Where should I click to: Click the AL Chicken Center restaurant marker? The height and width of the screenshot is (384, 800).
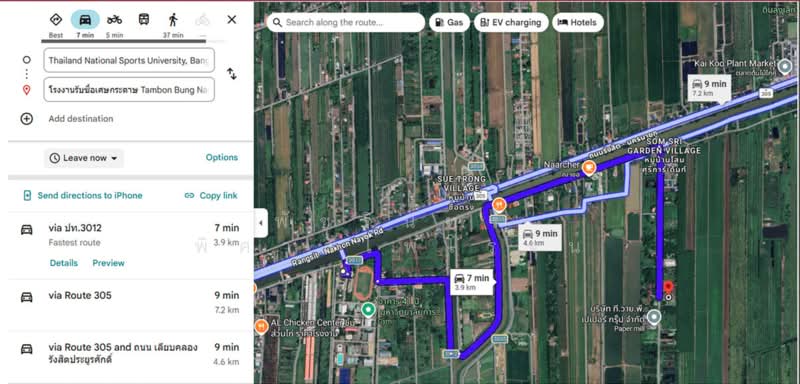(261, 326)
